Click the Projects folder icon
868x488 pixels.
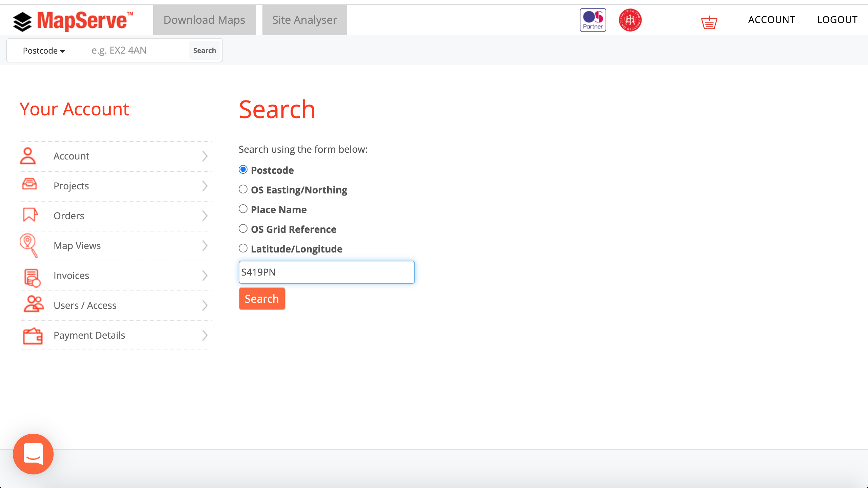click(29, 185)
